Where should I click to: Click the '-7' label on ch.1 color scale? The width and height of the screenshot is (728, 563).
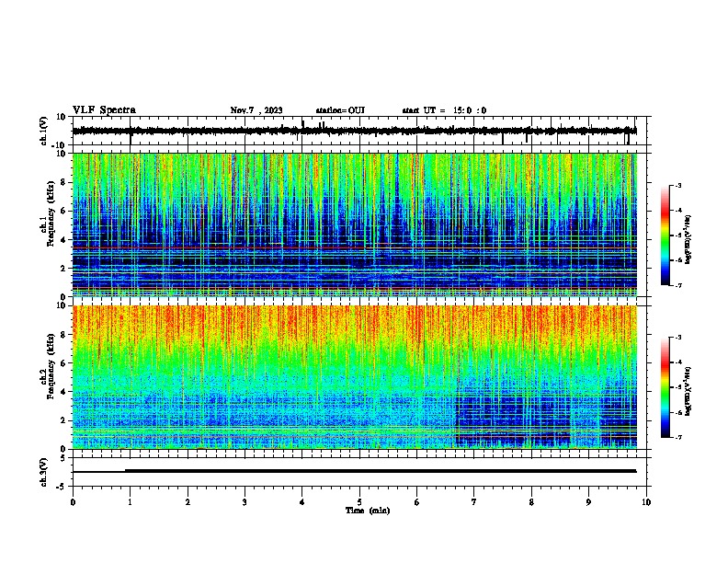click(677, 285)
